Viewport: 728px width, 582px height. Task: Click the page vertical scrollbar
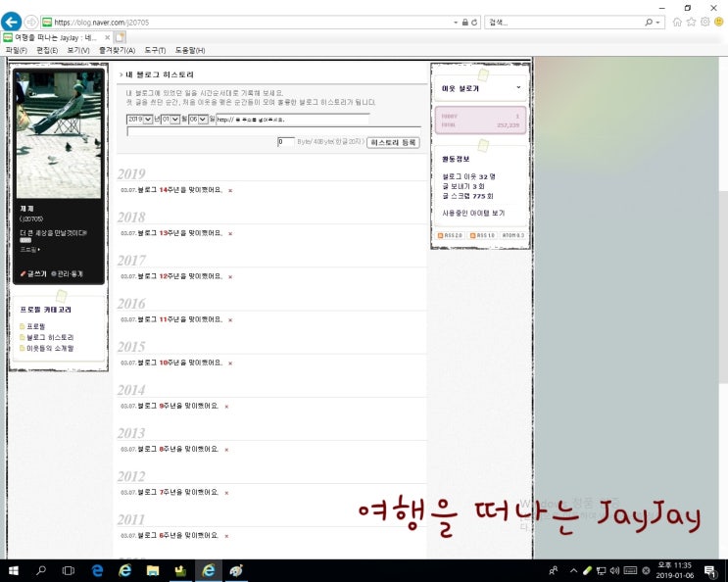click(723, 286)
